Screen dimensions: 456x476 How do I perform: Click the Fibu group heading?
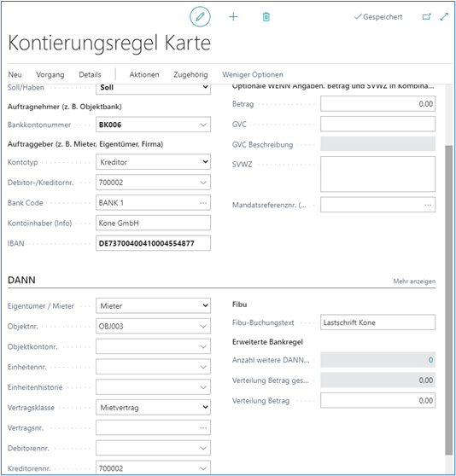tap(239, 305)
